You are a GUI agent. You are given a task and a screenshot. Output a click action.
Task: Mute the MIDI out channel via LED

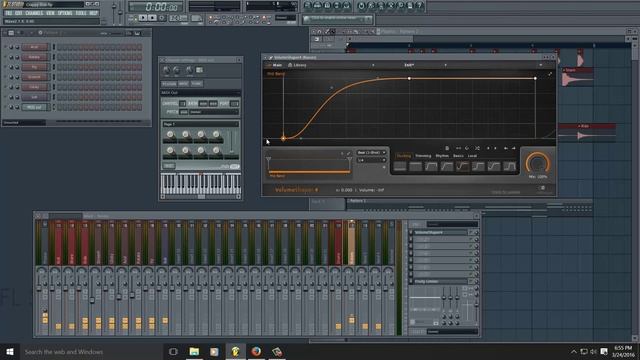6,107
